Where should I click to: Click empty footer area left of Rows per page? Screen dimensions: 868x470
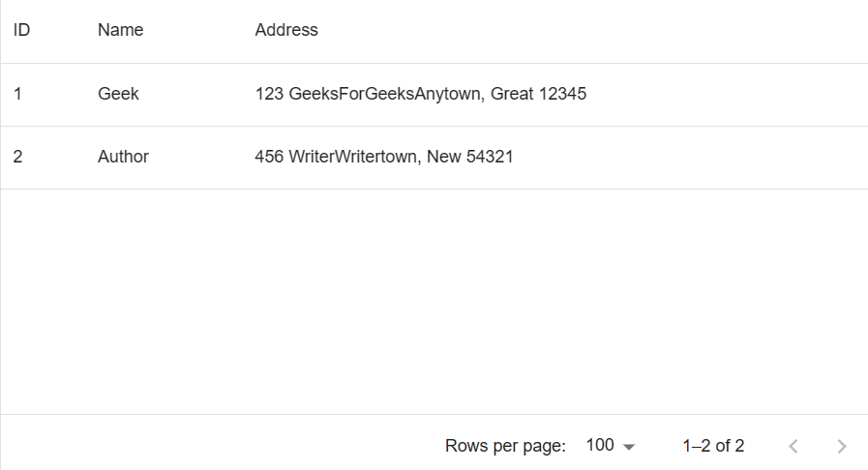pyautogui.click(x=213, y=445)
